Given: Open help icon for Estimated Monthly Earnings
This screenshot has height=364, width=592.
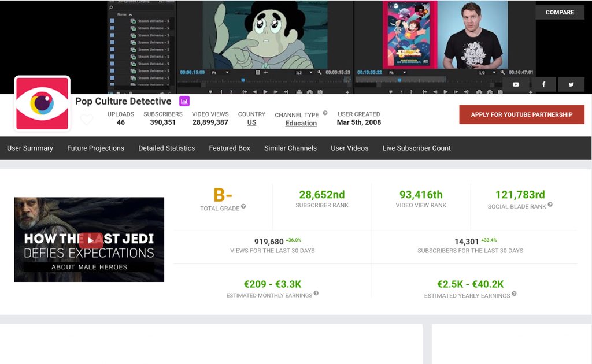Looking at the screenshot, I should (x=316, y=293).
